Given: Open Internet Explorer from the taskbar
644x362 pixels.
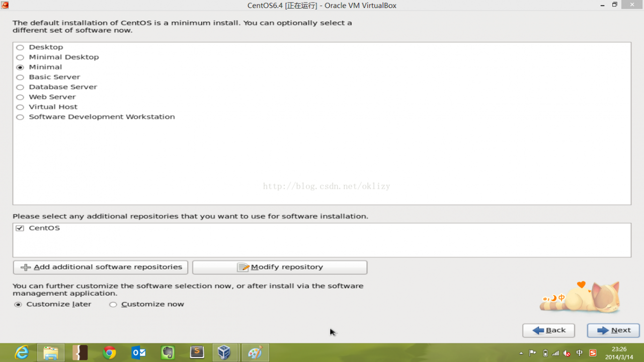Looking at the screenshot, I should (x=22, y=353).
